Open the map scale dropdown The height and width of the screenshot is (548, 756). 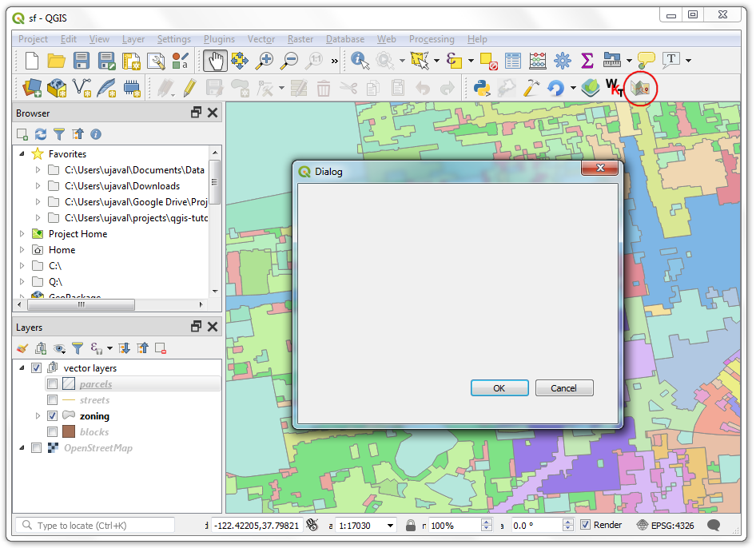(x=390, y=526)
